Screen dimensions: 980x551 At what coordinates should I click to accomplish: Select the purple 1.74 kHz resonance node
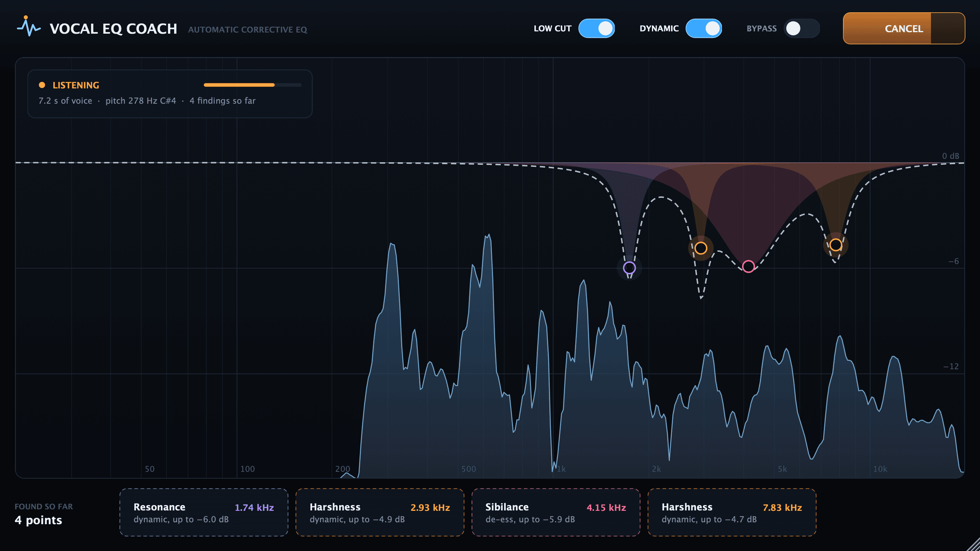click(629, 267)
